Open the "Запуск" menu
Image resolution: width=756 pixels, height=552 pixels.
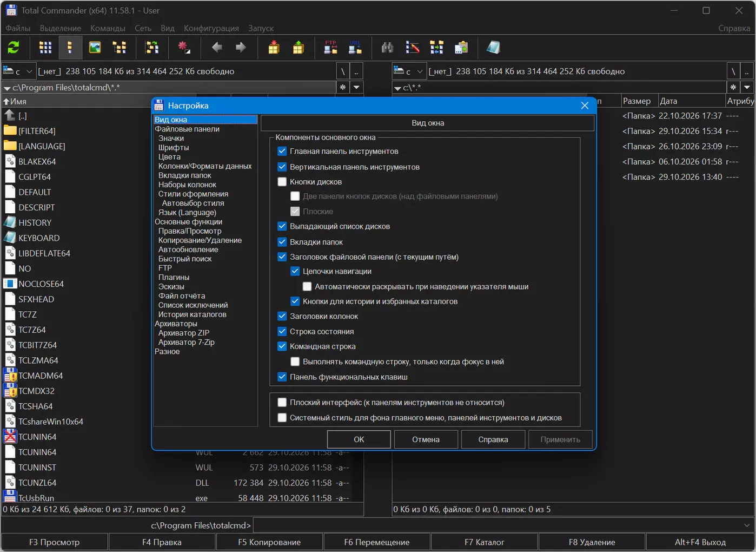coord(261,28)
